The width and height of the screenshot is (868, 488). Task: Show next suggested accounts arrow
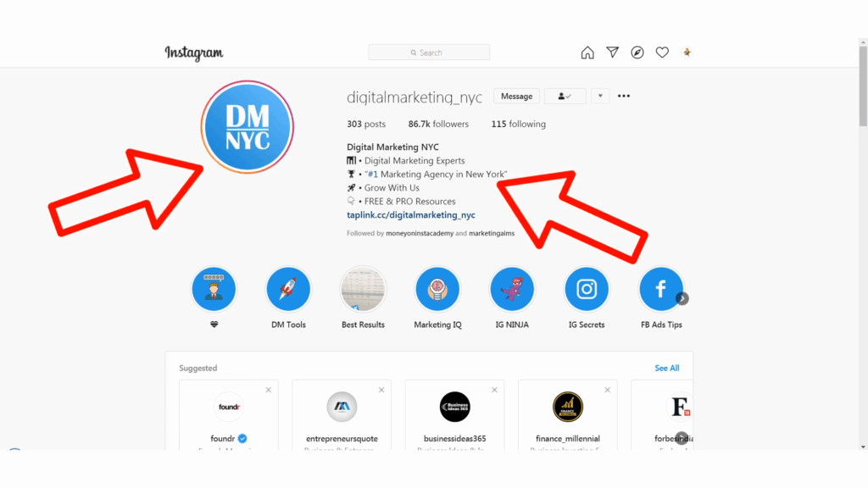click(682, 438)
